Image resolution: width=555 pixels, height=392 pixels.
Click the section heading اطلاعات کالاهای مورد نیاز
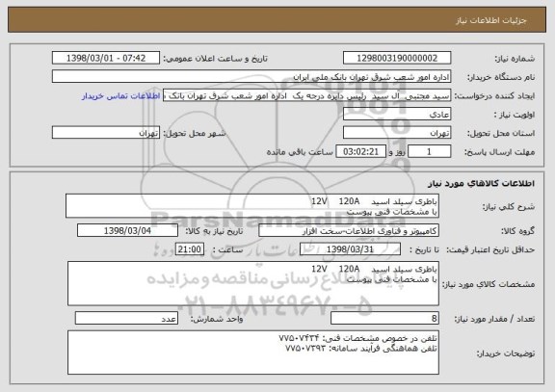(x=481, y=183)
